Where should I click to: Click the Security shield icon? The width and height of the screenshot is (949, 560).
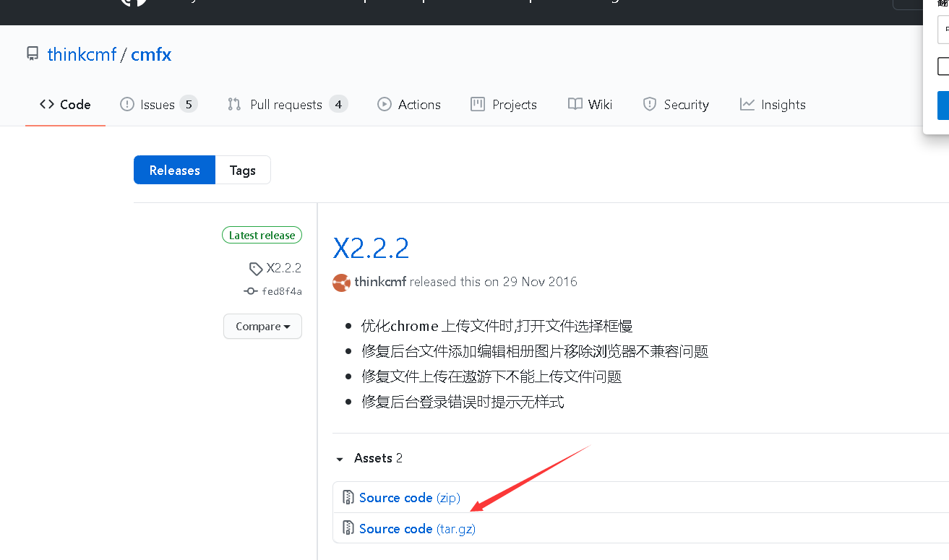[649, 105]
